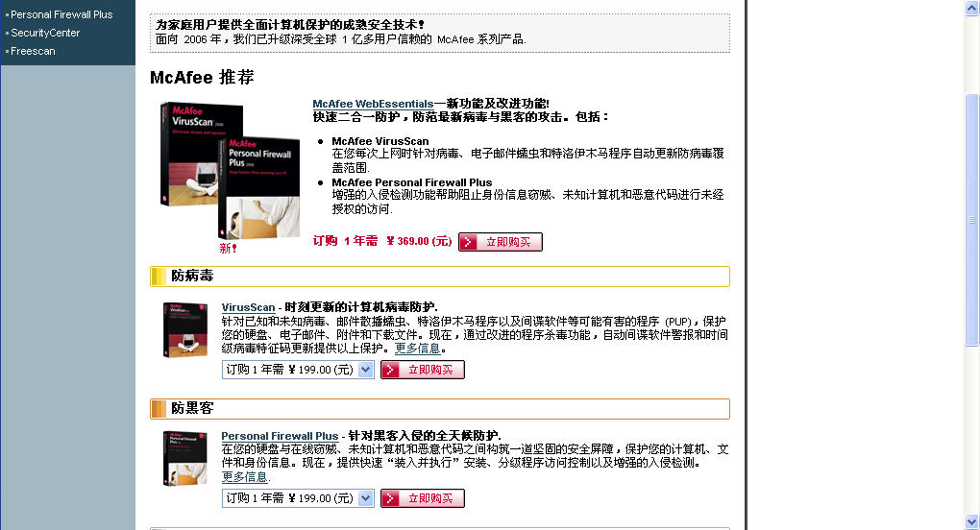This screenshot has height=530, width=980.
Task: Expand Personal Firewall Plus subscription dropdown
Action: [x=366, y=498]
